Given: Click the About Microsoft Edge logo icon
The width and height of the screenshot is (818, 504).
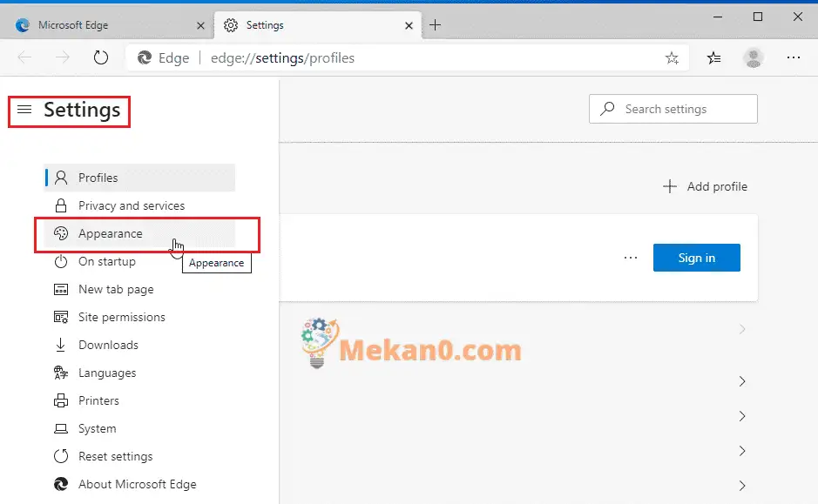Looking at the screenshot, I should pos(61,484).
